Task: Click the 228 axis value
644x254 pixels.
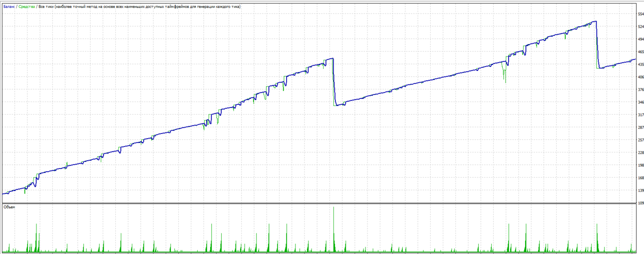Action: tap(641, 152)
